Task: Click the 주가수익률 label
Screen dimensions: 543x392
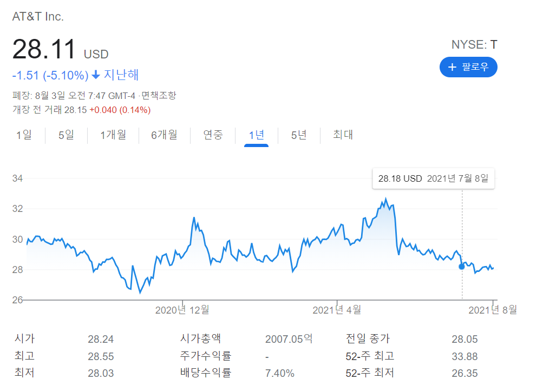Action: 206,356
